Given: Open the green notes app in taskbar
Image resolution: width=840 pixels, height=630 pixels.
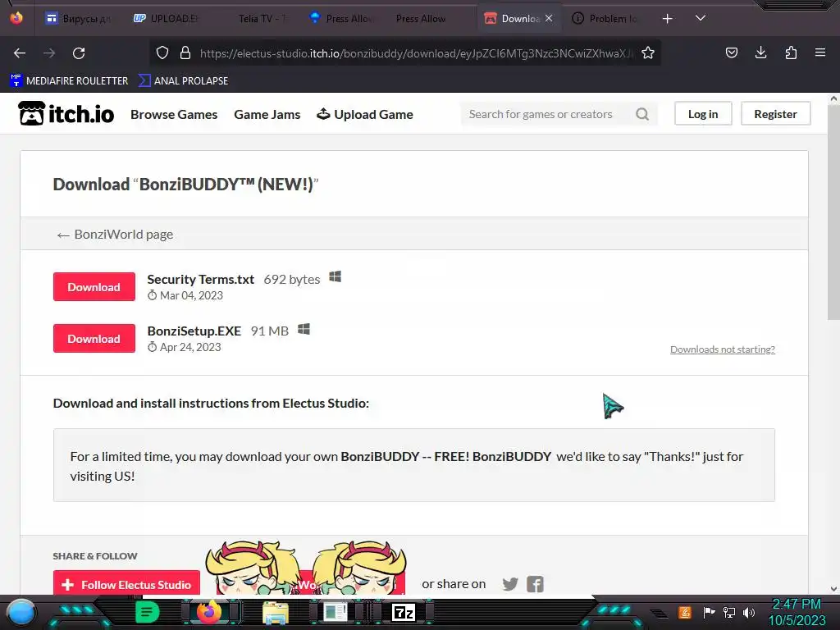Looking at the screenshot, I should [x=148, y=612].
